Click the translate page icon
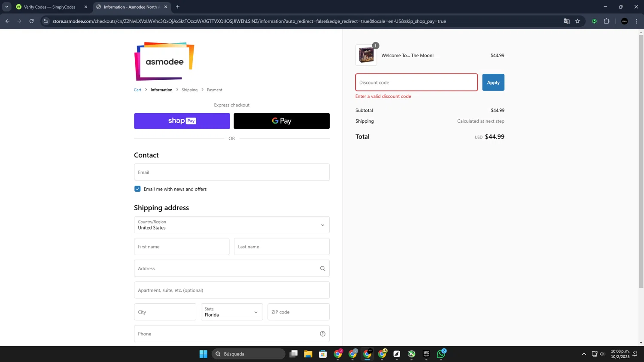This screenshot has height=362, width=644. pos(567,21)
